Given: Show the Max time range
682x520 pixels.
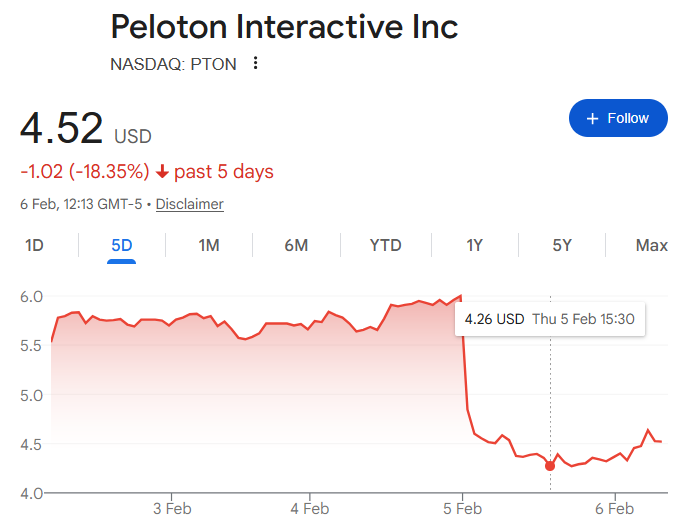Looking at the screenshot, I should pyautogui.click(x=651, y=245).
